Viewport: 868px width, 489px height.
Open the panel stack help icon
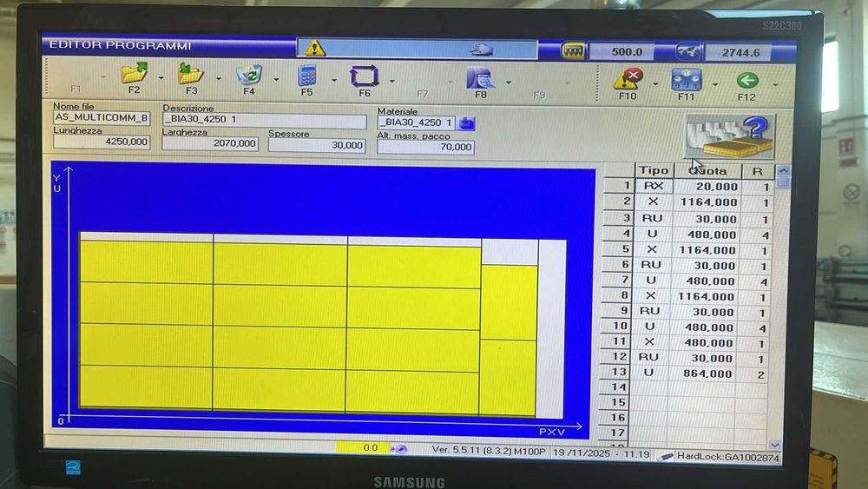[730, 136]
